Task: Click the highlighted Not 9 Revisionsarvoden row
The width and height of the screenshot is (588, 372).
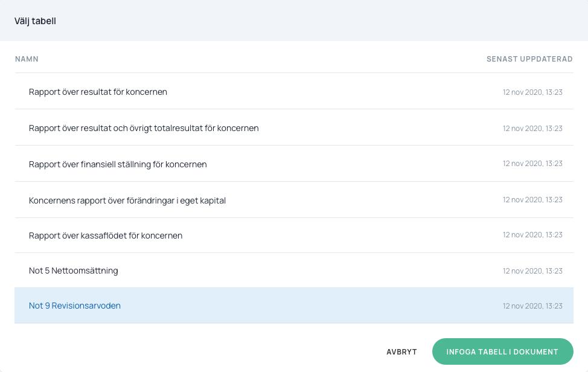Action: 75,306
